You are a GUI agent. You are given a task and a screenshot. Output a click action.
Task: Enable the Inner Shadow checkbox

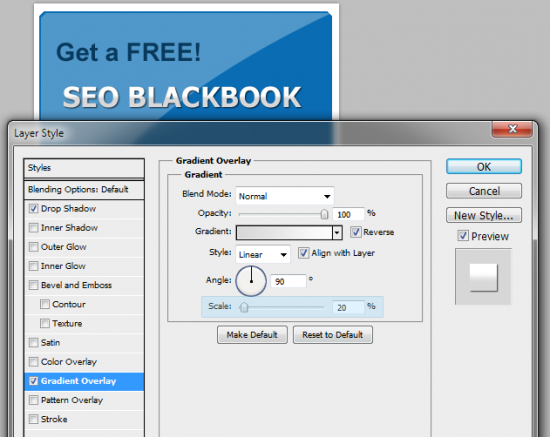click(33, 228)
